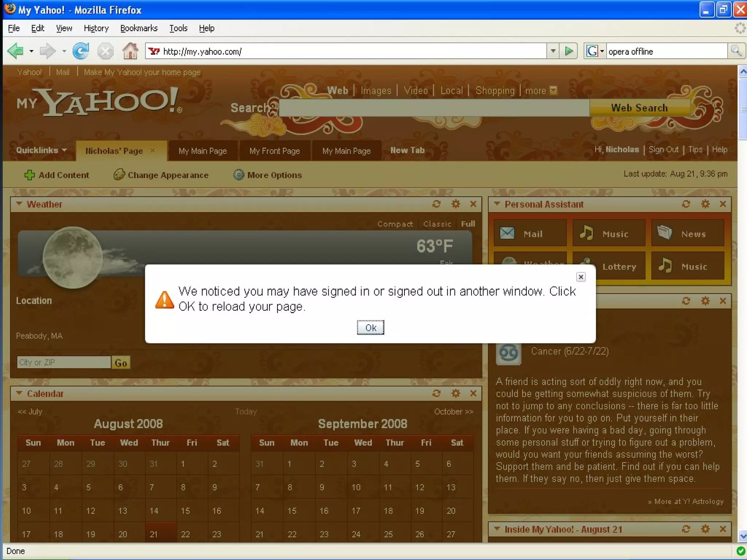Collapse the Weather module triangle
Image resolution: width=747 pixels, height=560 pixels.
(x=19, y=204)
